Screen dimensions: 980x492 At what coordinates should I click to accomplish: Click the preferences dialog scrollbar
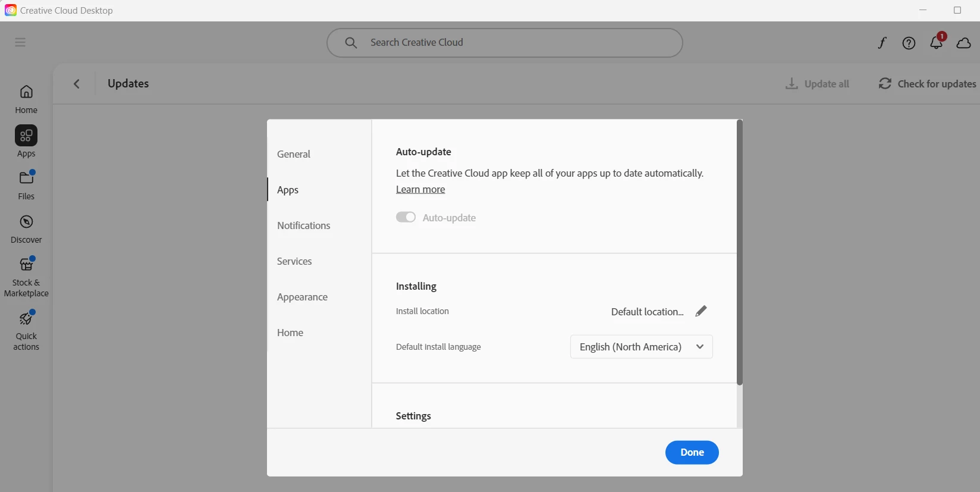pos(740,253)
